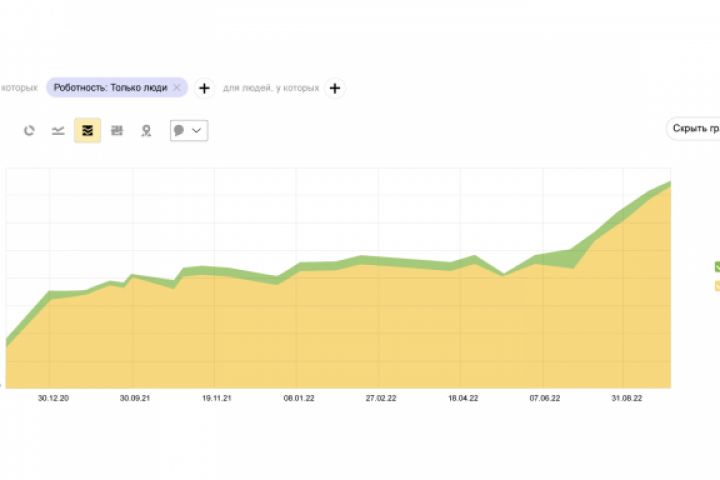Select the line chart view icon

(58, 131)
